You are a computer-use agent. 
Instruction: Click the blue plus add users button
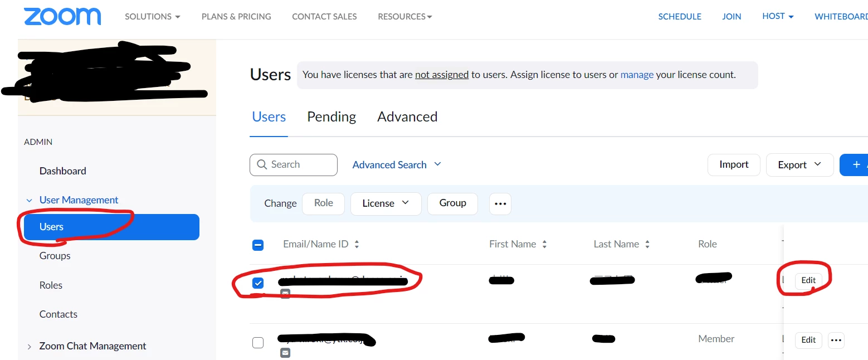(854, 165)
